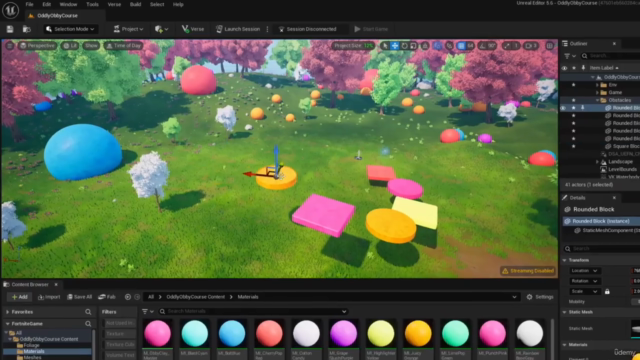Select the rotate gizmo tool
Image resolution: width=640 pixels, height=360 pixels.
(404, 46)
